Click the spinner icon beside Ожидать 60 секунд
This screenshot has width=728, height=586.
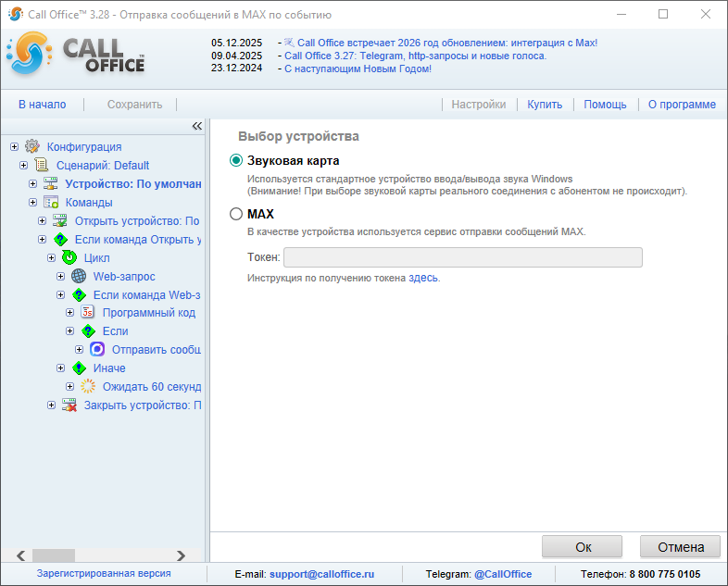pyautogui.click(x=88, y=387)
